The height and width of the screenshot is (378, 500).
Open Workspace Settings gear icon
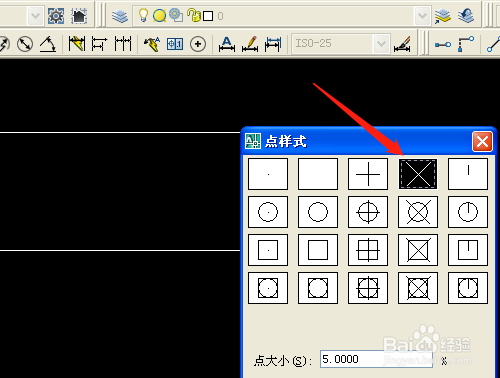point(56,16)
